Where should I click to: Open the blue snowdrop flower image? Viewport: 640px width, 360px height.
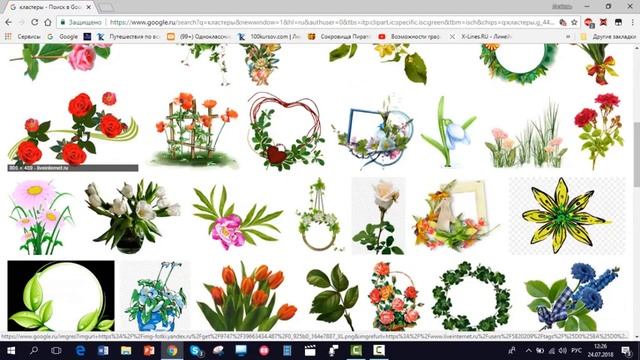(x=449, y=131)
